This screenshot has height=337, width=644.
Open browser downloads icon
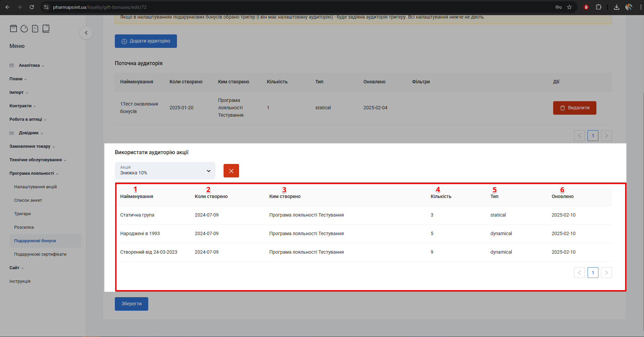pos(617,7)
